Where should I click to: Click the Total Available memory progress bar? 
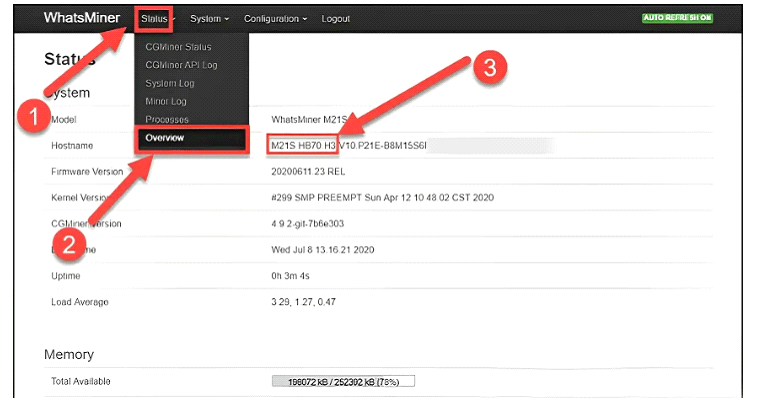click(343, 382)
